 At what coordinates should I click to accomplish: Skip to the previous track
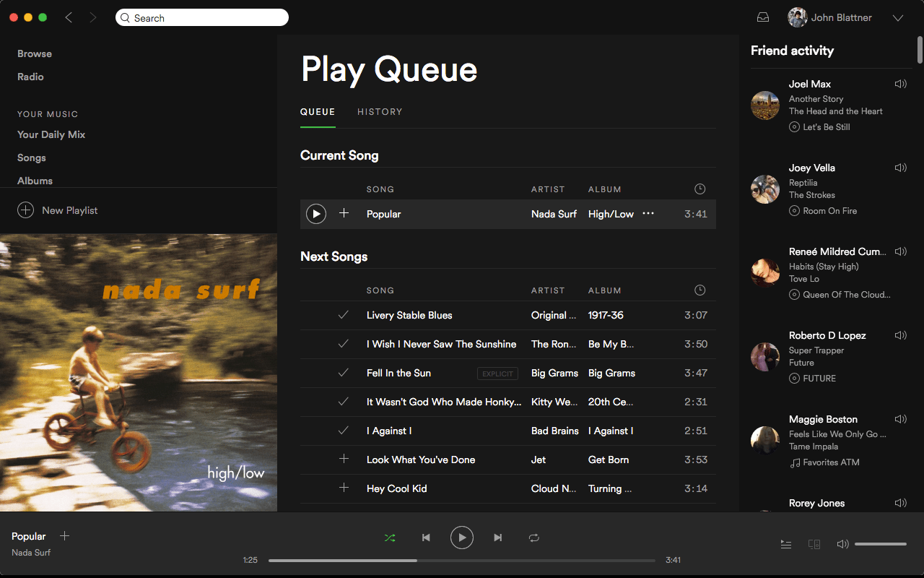click(426, 538)
